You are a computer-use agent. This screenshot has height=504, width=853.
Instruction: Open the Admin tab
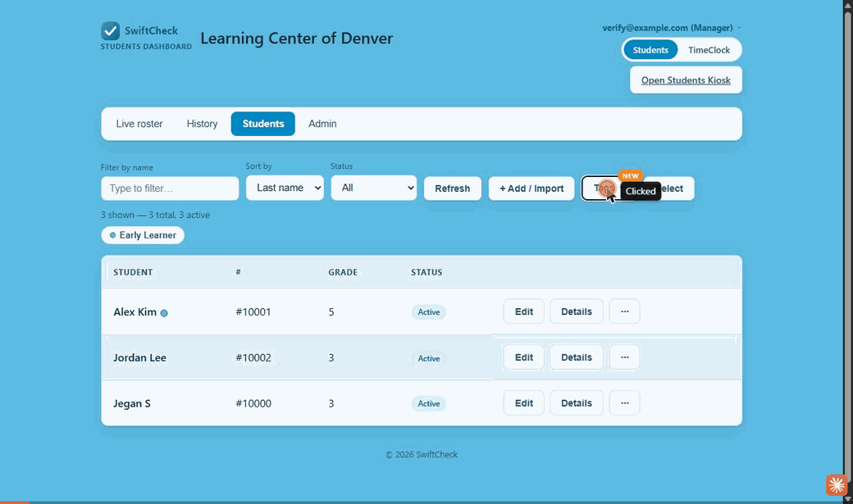(322, 124)
